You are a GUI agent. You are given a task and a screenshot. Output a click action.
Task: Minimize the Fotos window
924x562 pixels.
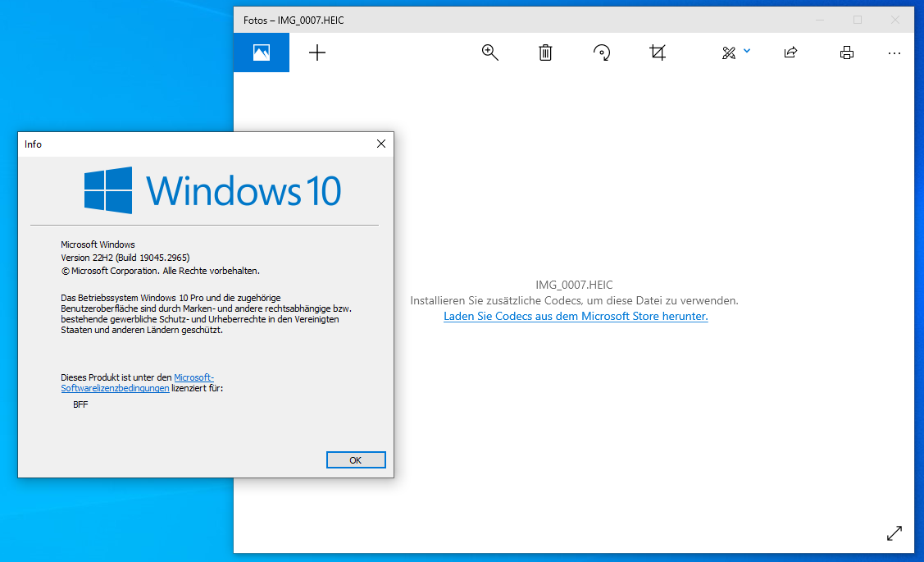point(820,20)
